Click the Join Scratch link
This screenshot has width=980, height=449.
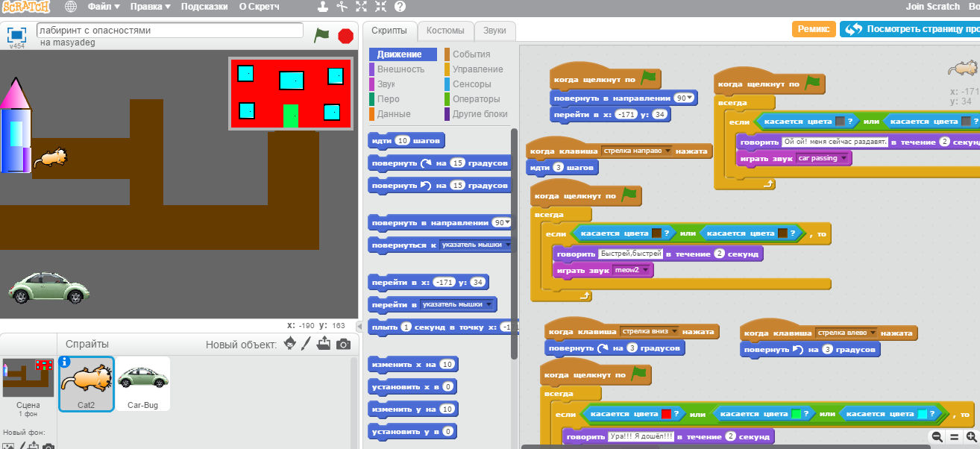click(x=932, y=7)
